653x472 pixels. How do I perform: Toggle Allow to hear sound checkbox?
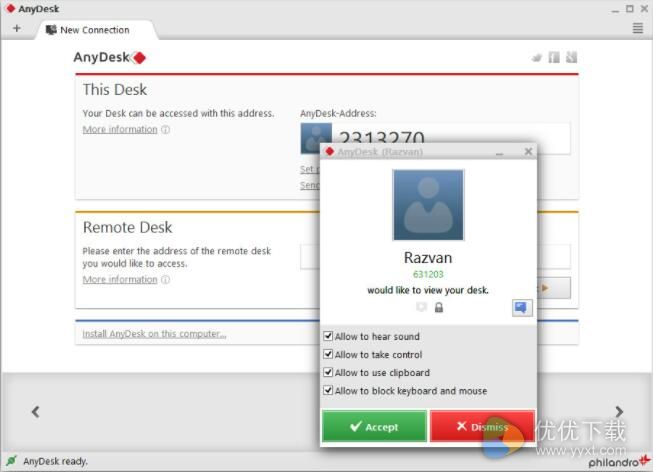[x=328, y=336]
